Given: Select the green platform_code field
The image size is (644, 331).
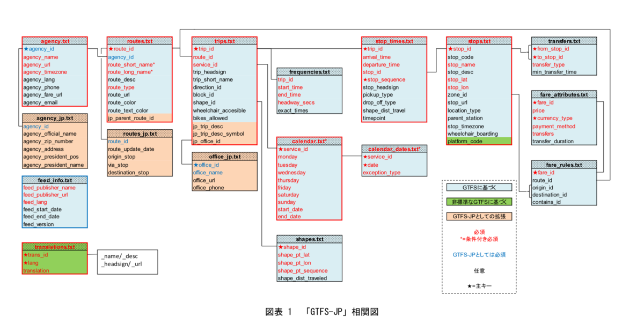Looking at the screenshot, I should coord(479,141).
